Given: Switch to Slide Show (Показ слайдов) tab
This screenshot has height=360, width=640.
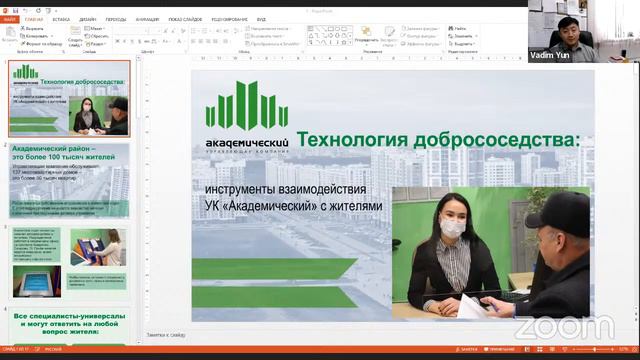Looking at the screenshot, I should click(185, 20).
